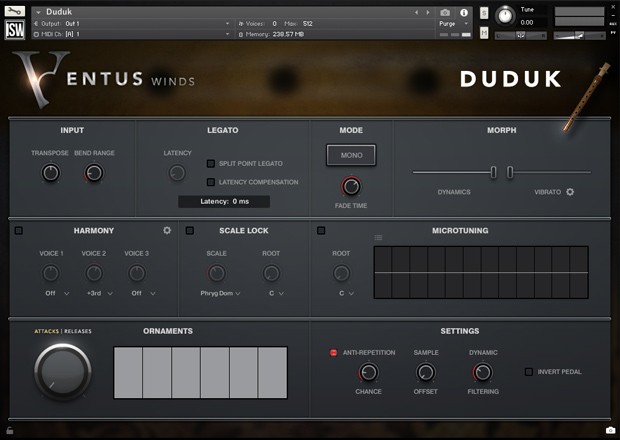This screenshot has width=620, height=440.
Task: Click the Bend Range knob
Action: click(94, 173)
